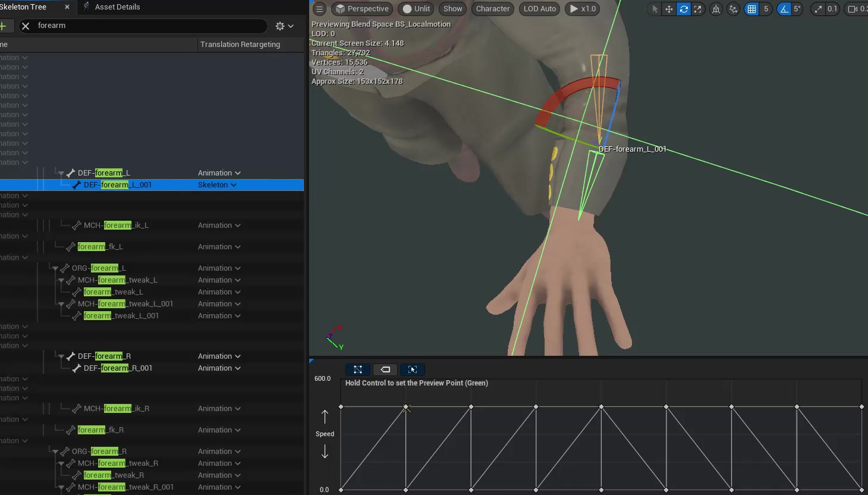This screenshot has width=868, height=495.
Task: Open the grid snap size value 5
Action: click(x=766, y=9)
